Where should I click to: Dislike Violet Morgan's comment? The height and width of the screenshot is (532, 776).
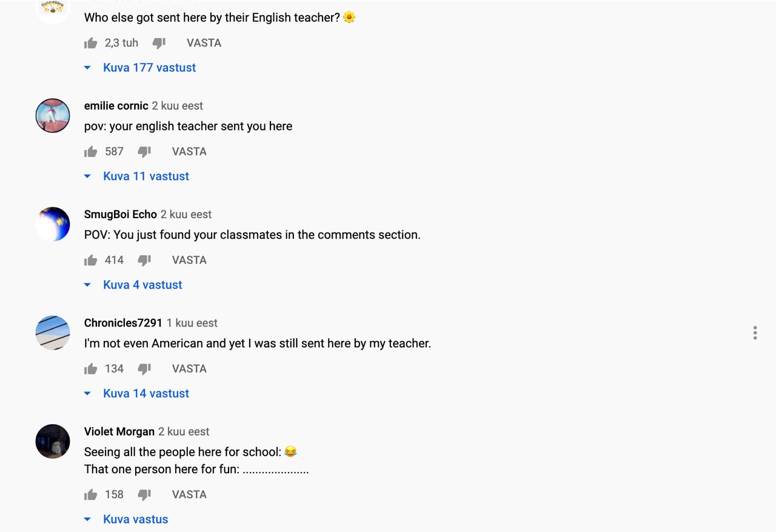coord(144,494)
